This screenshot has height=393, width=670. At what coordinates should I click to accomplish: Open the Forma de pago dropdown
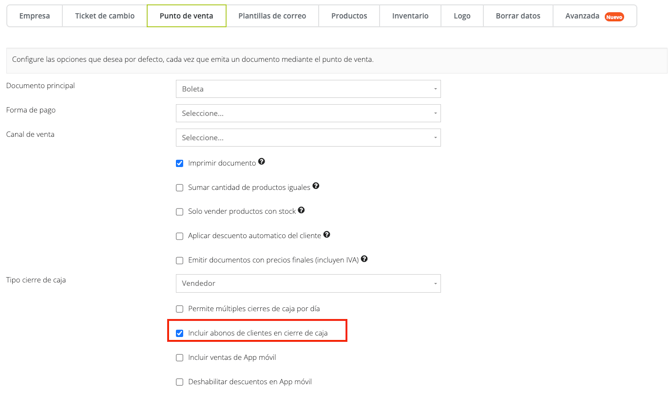click(x=308, y=113)
